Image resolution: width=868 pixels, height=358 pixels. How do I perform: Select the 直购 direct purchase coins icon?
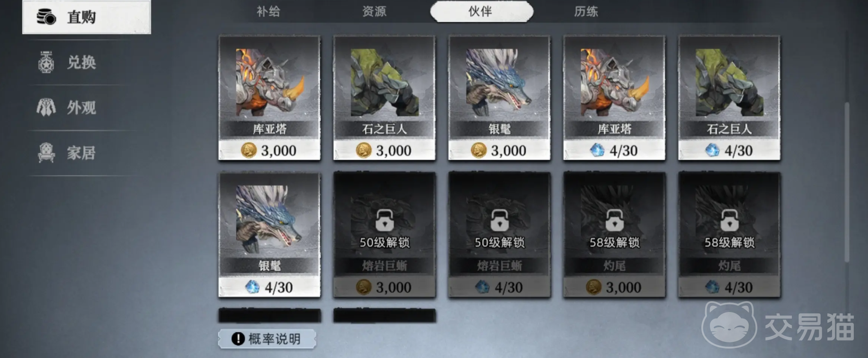46,17
